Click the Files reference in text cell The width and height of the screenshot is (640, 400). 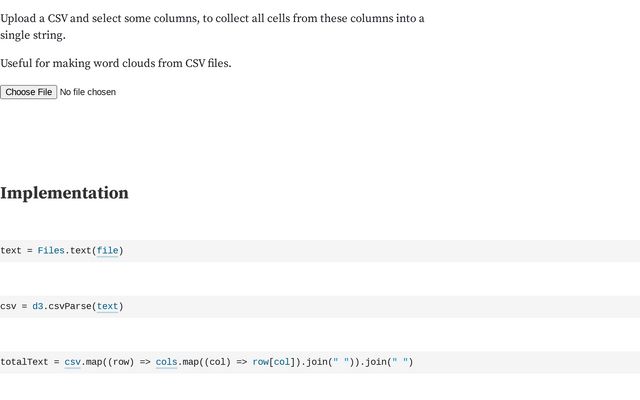click(51, 251)
